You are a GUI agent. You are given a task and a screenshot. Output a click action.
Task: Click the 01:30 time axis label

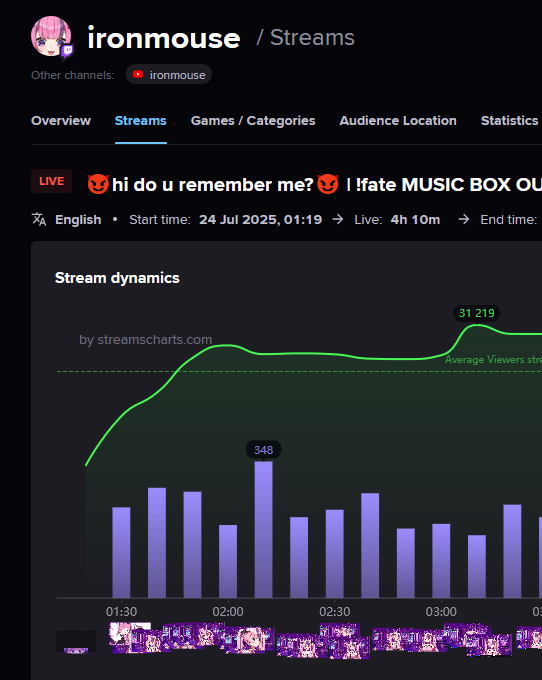tap(121, 612)
